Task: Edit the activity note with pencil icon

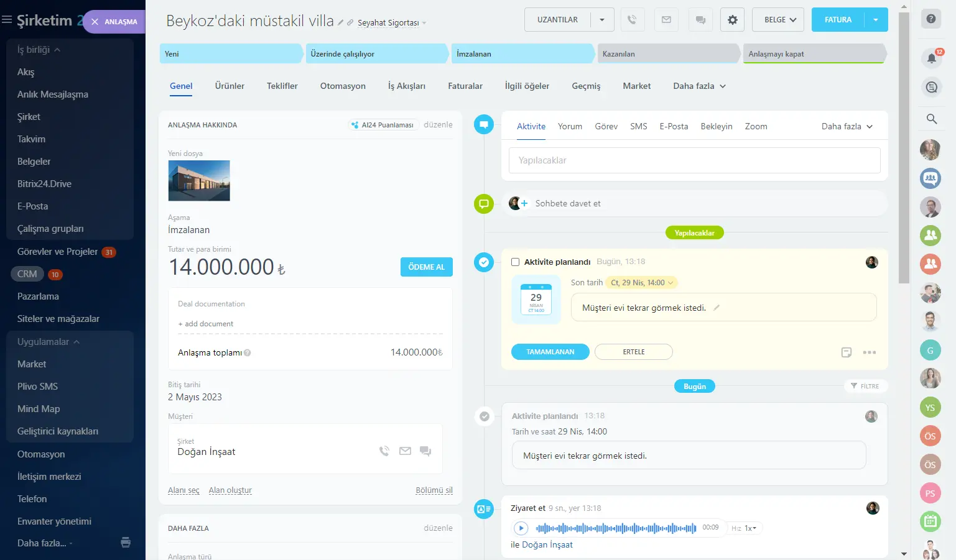Action: 717,308
